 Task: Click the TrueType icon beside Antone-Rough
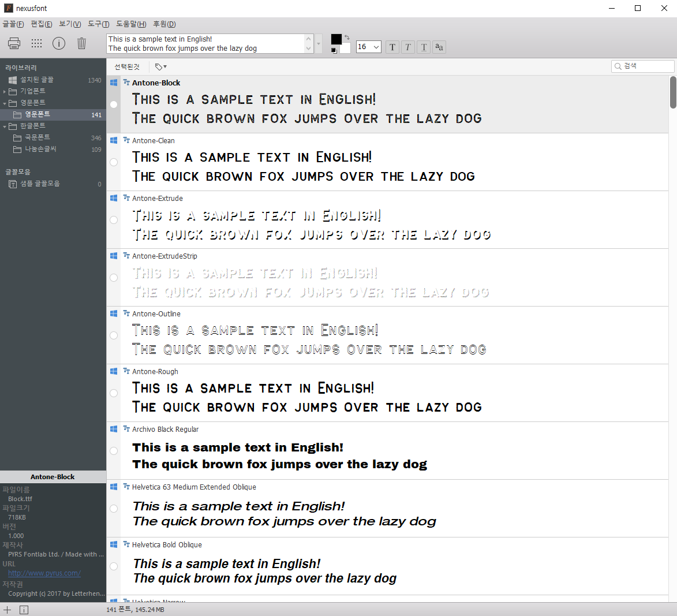tap(126, 371)
